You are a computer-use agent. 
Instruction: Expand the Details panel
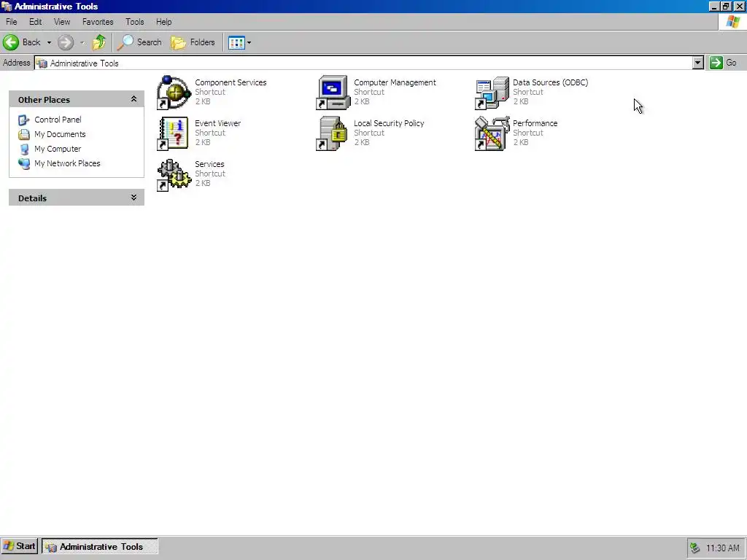[134, 198]
